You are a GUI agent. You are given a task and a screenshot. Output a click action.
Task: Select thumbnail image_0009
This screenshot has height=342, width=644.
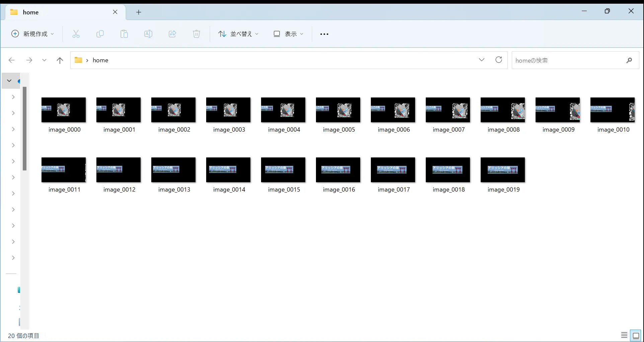pos(558,110)
